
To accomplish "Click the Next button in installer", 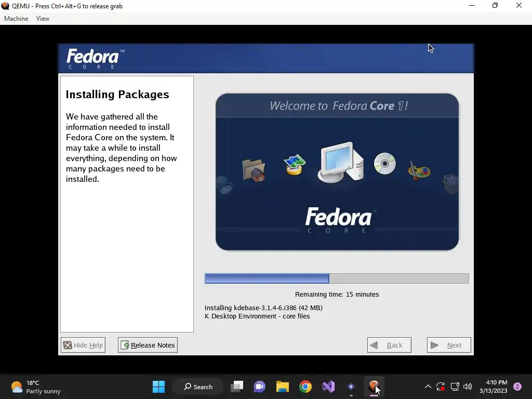I will 449,345.
